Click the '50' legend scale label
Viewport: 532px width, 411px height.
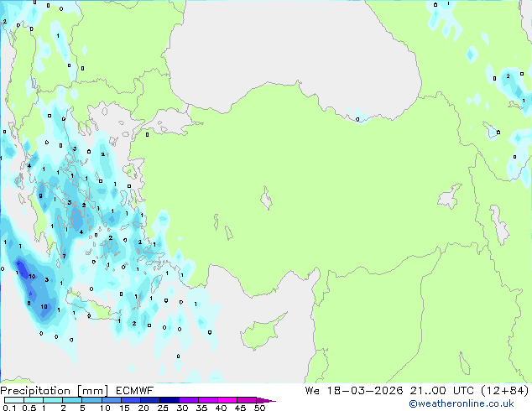point(259,408)
